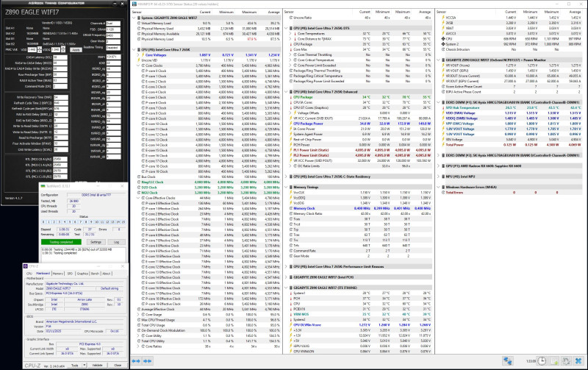Click the Tools button in CPU-Z
The height and width of the screenshot is (370, 588).
pyautogui.click(x=75, y=365)
